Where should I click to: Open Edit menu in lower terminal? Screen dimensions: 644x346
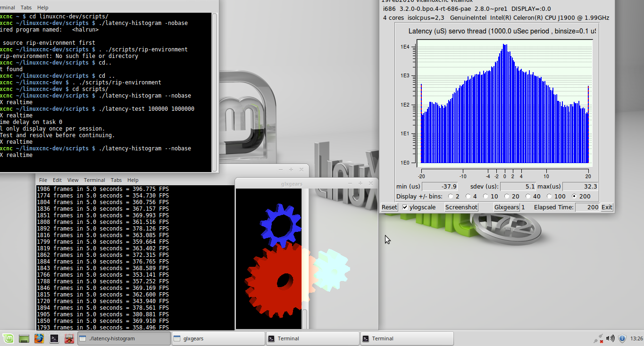coord(57,180)
